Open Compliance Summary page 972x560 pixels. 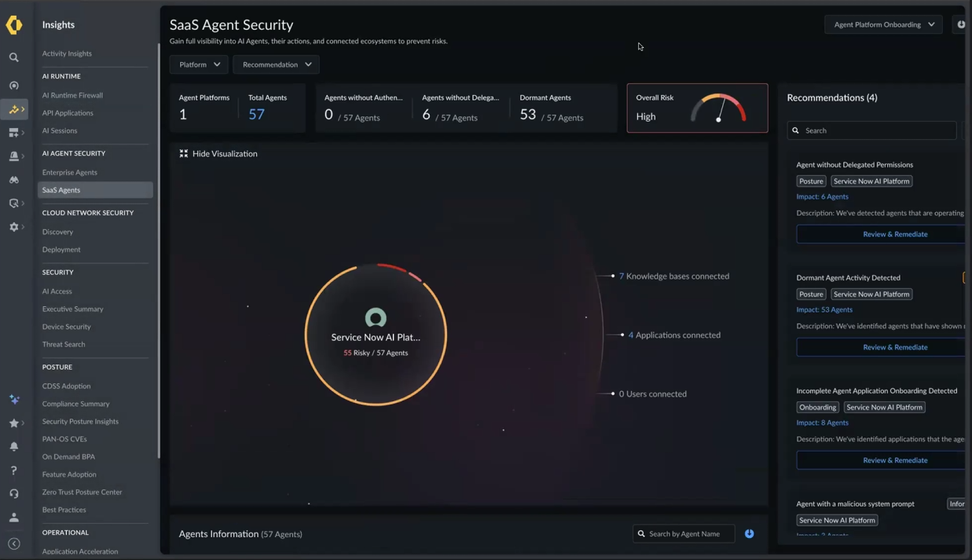click(x=75, y=404)
